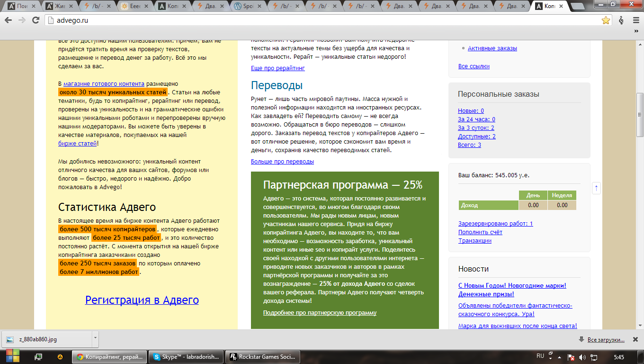The image size is (644, 364).
Task: Bookmark this page with the star icon
Action: [x=606, y=20]
